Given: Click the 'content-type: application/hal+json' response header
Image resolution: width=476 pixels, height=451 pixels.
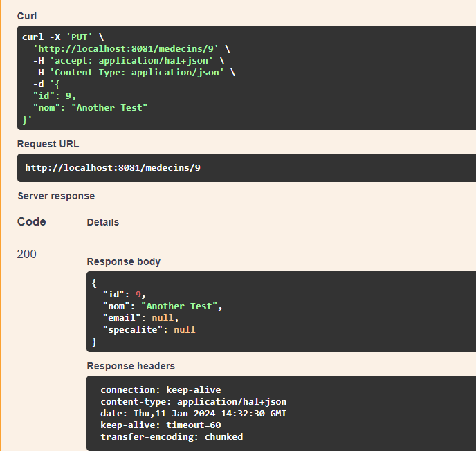Looking at the screenshot, I should click(194, 402).
